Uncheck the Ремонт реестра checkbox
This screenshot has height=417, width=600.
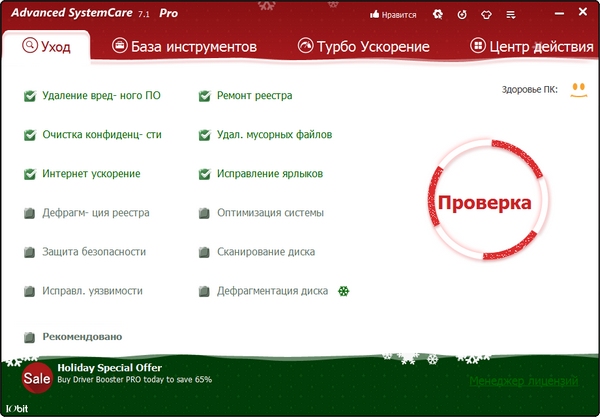205,96
